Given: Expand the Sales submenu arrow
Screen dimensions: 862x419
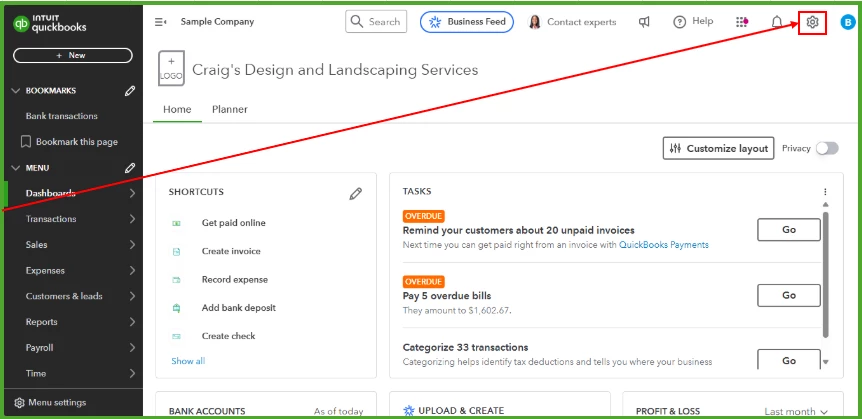Looking at the screenshot, I should [132, 245].
